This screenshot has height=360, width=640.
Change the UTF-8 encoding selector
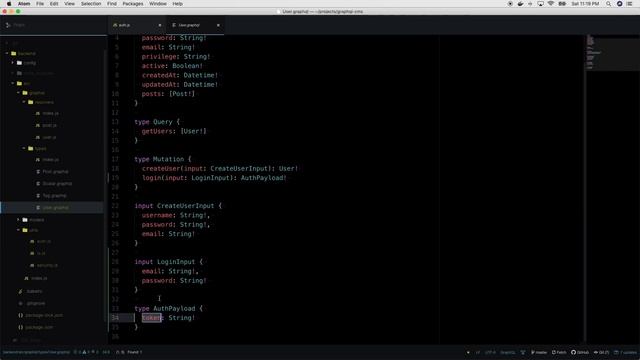pyautogui.click(x=490, y=352)
